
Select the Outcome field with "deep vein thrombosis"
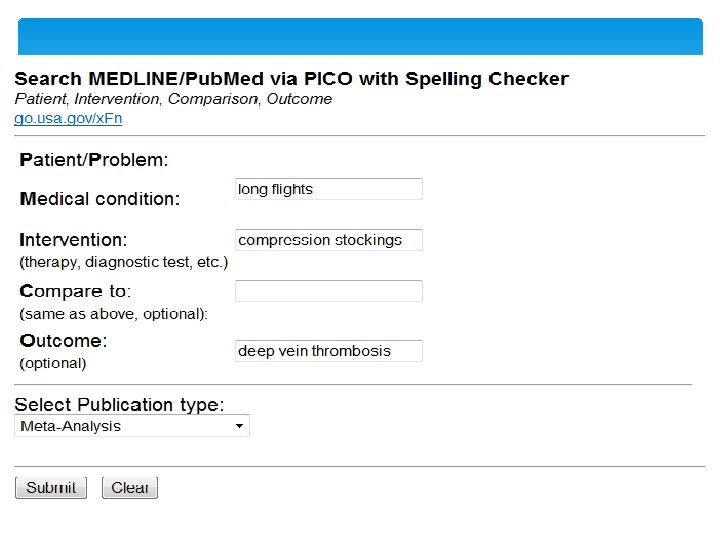[328, 351]
